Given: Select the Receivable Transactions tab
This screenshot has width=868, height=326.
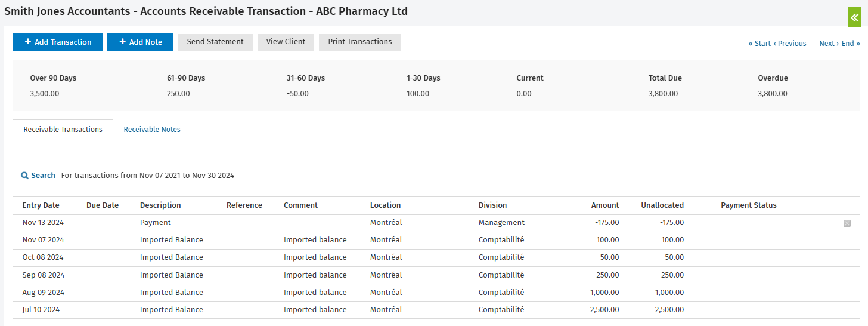Looking at the screenshot, I should pyautogui.click(x=63, y=130).
